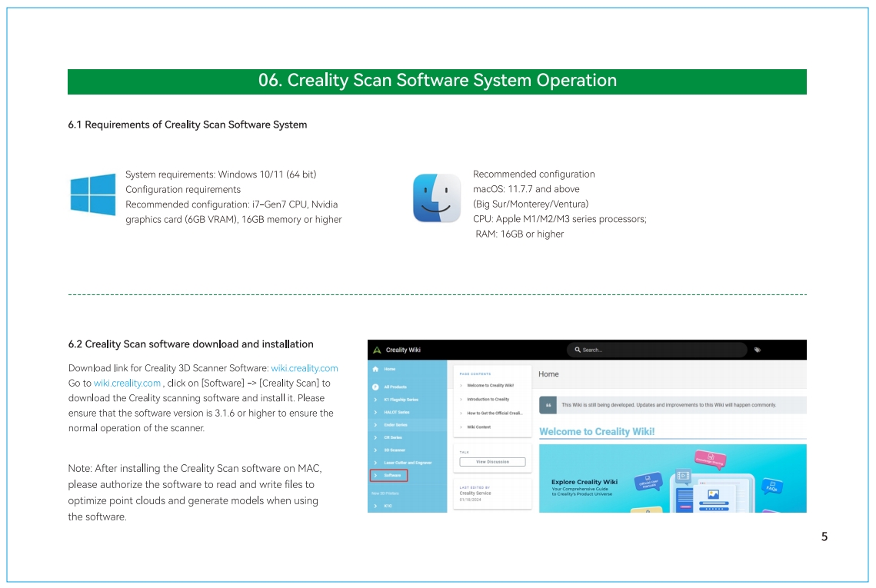The image size is (876, 588).
Task: Click the '(Big Sur/Monterey/Ventura)' text
Action: pos(531,204)
